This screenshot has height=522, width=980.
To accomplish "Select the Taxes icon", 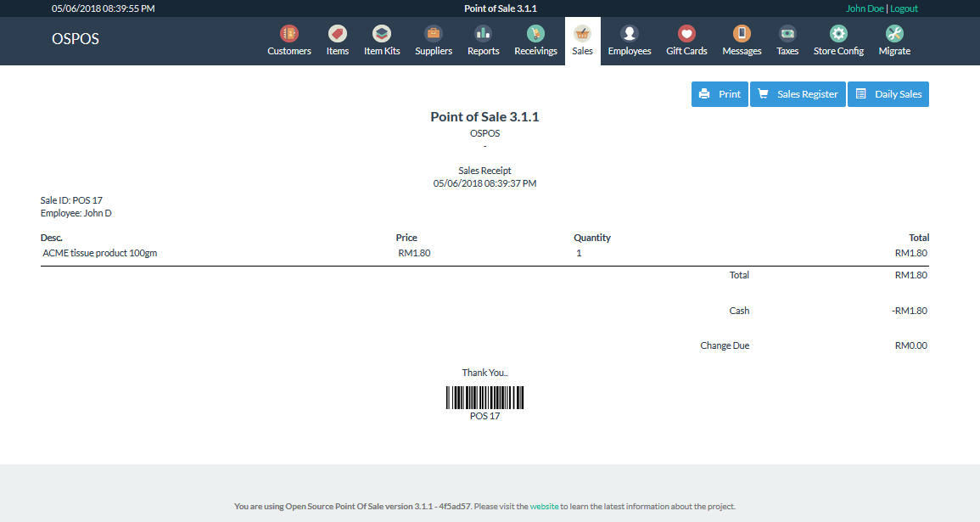I will point(787,39).
